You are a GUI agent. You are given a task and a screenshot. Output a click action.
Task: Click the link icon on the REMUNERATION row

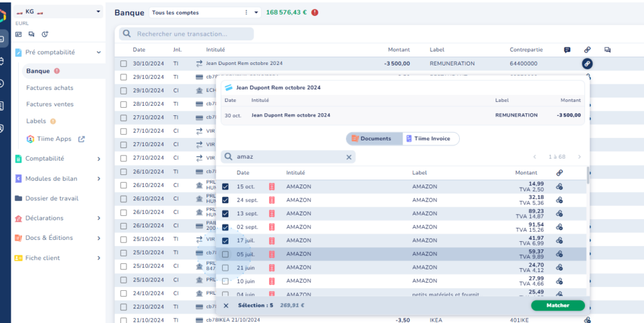pyautogui.click(x=587, y=64)
